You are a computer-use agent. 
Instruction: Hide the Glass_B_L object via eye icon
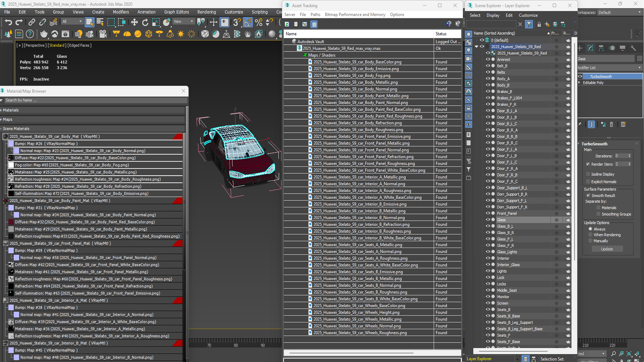[x=488, y=226]
